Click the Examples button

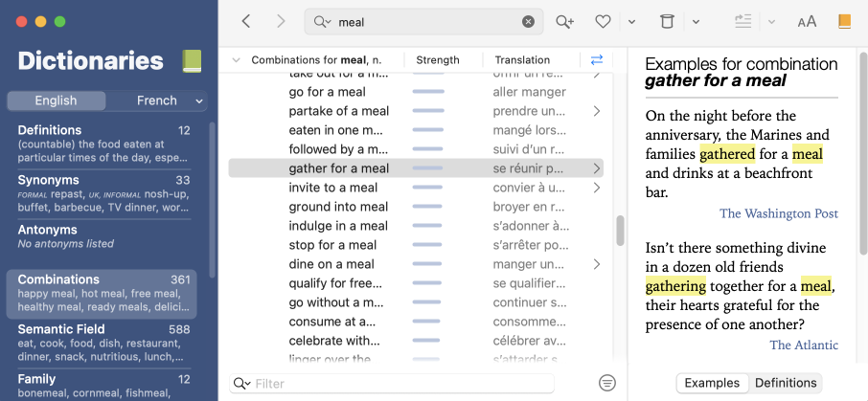click(x=713, y=383)
